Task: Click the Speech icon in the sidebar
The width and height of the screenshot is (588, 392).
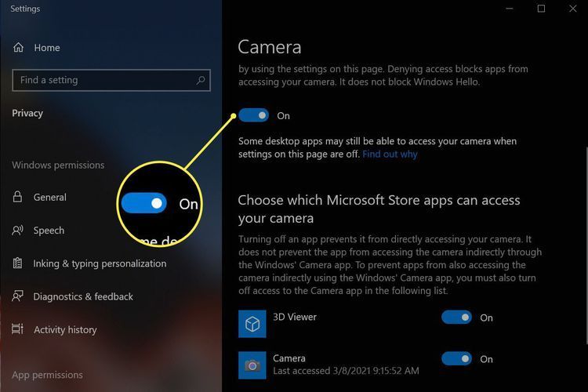Action: pos(18,230)
